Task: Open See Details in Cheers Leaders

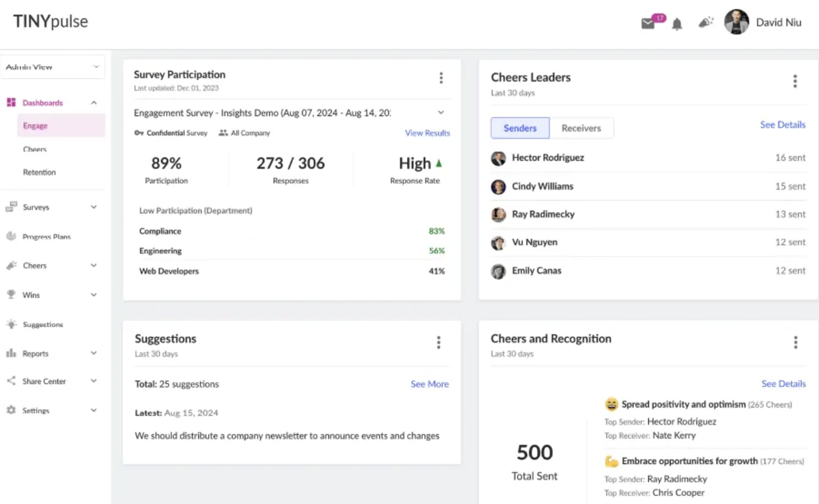Action: pyautogui.click(x=782, y=124)
